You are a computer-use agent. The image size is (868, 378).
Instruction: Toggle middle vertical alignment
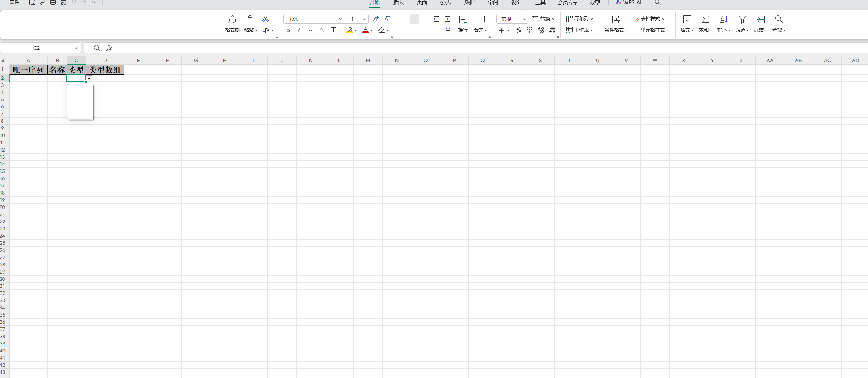click(x=414, y=19)
